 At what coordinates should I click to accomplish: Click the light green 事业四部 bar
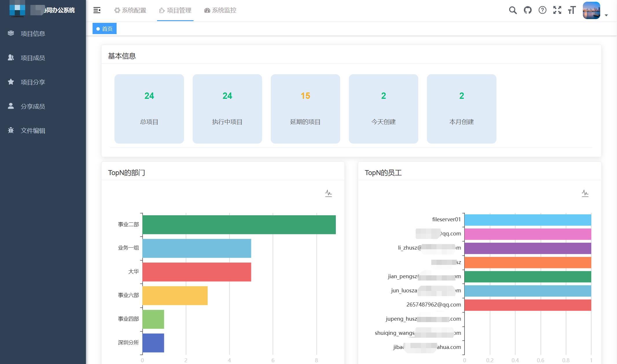(153, 319)
